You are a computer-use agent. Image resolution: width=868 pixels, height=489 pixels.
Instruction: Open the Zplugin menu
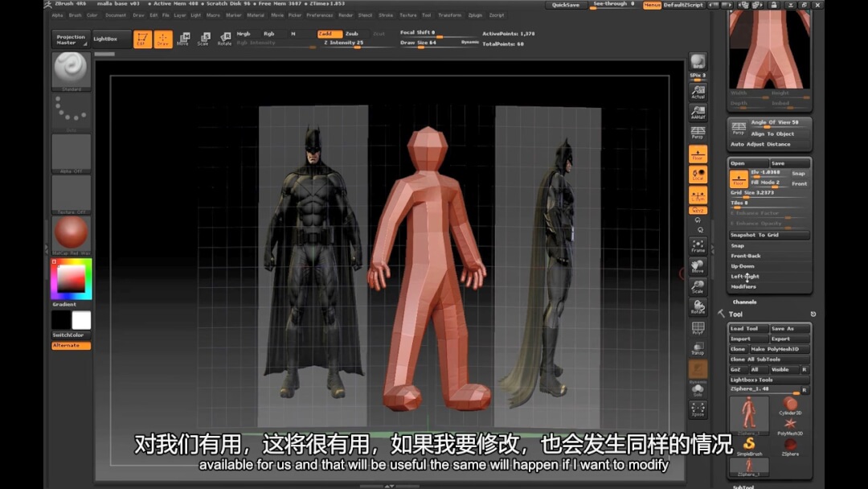click(x=475, y=15)
